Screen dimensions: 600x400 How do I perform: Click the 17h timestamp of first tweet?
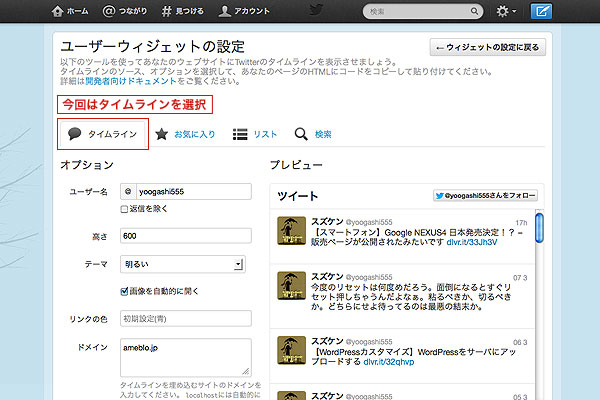pos(521,223)
